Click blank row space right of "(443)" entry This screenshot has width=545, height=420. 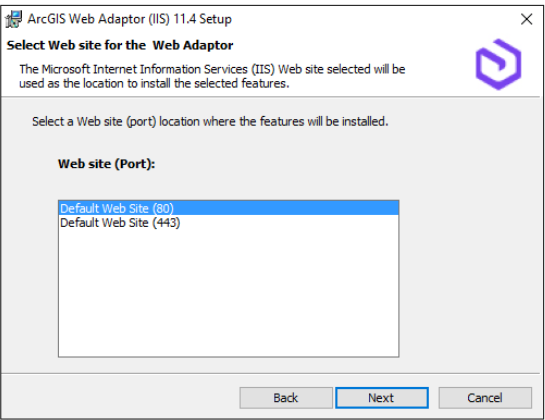click(x=289, y=223)
